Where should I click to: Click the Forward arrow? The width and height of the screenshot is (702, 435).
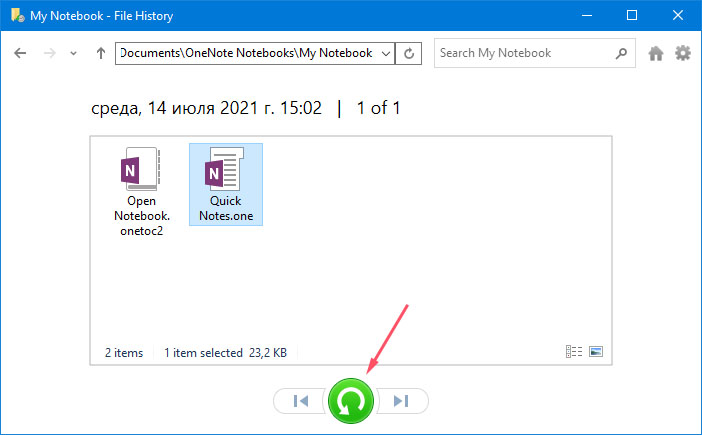click(50, 53)
